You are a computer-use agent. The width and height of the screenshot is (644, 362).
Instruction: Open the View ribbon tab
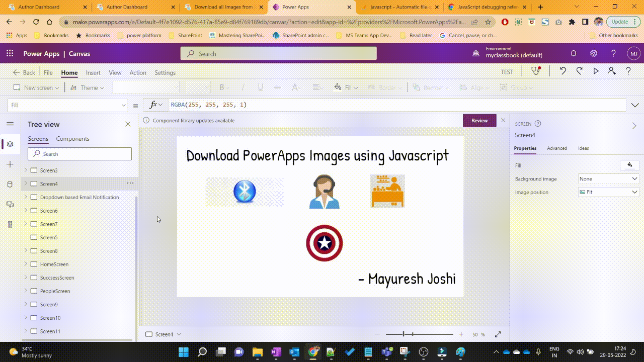[x=115, y=72]
